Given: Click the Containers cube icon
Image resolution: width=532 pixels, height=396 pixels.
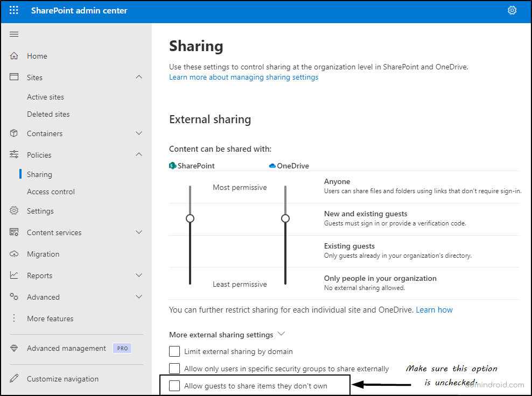Looking at the screenshot, I should (x=14, y=133).
